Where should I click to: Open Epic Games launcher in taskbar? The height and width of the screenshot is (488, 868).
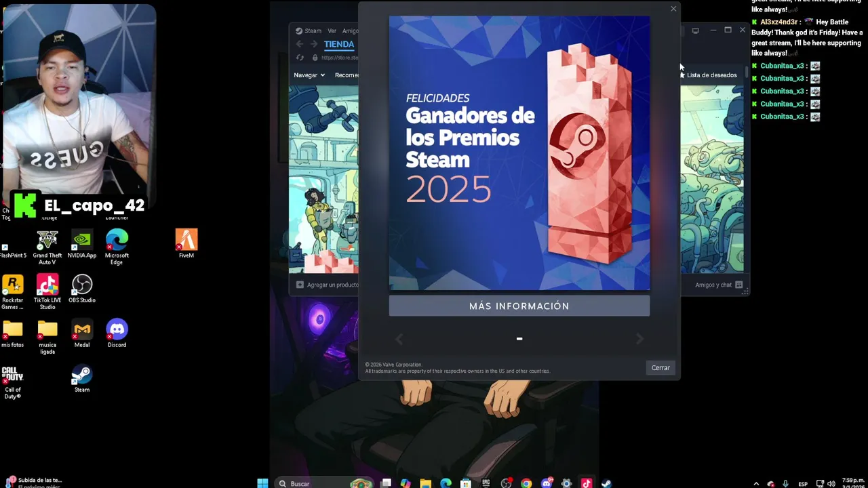pyautogui.click(x=486, y=483)
